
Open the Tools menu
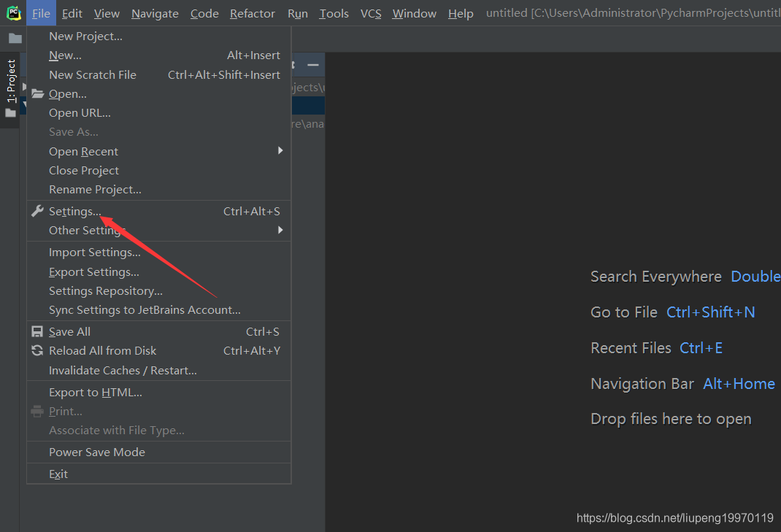coord(334,13)
